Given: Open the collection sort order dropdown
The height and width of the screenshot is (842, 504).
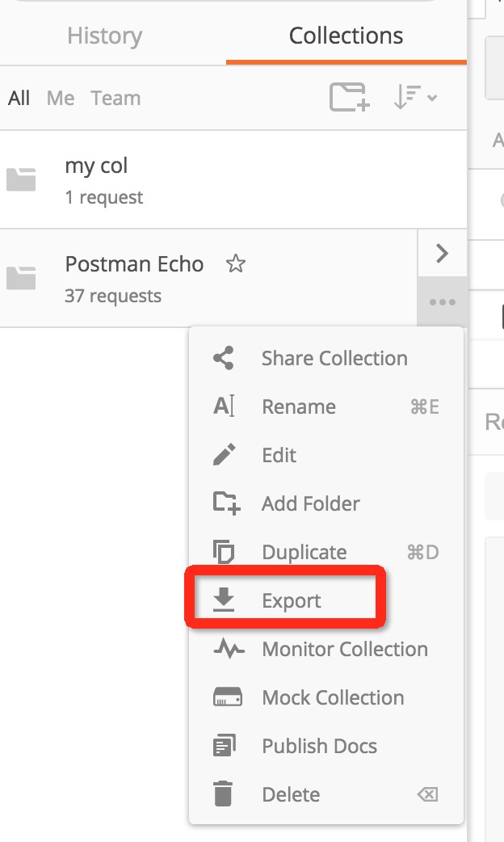Looking at the screenshot, I should pyautogui.click(x=415, y=98).
